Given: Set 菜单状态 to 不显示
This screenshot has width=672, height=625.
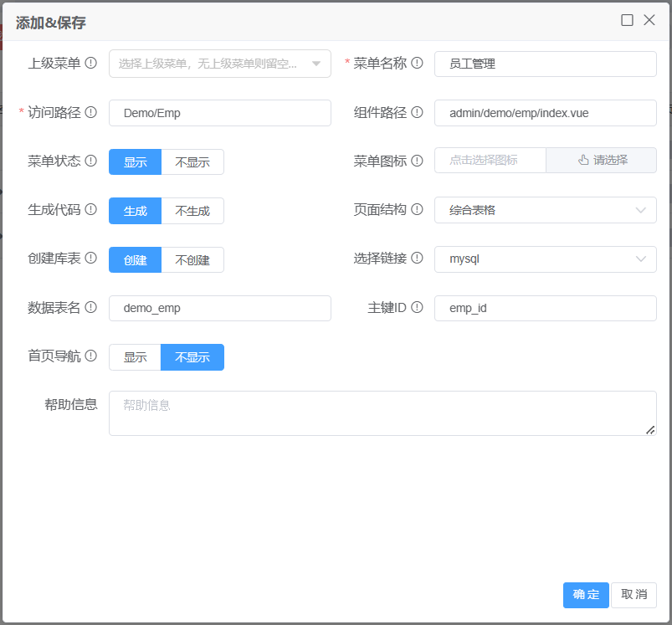Looking at the screenshot, I should click(x=192, y=161).
